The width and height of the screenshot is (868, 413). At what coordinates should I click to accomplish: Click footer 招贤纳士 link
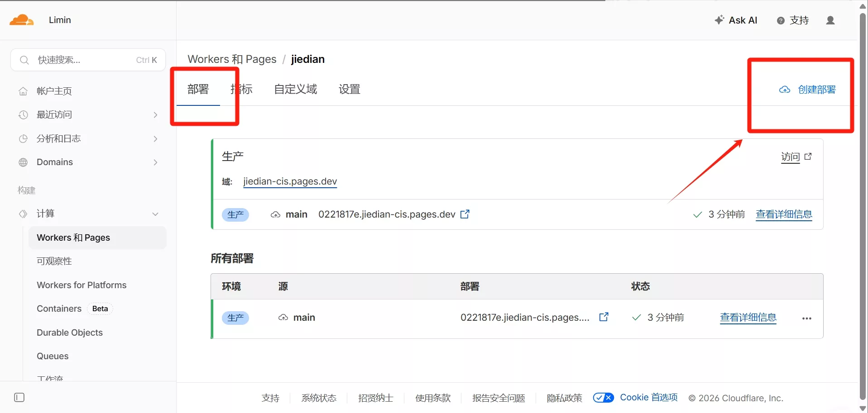pyautogui.click(x=375, y=398)
